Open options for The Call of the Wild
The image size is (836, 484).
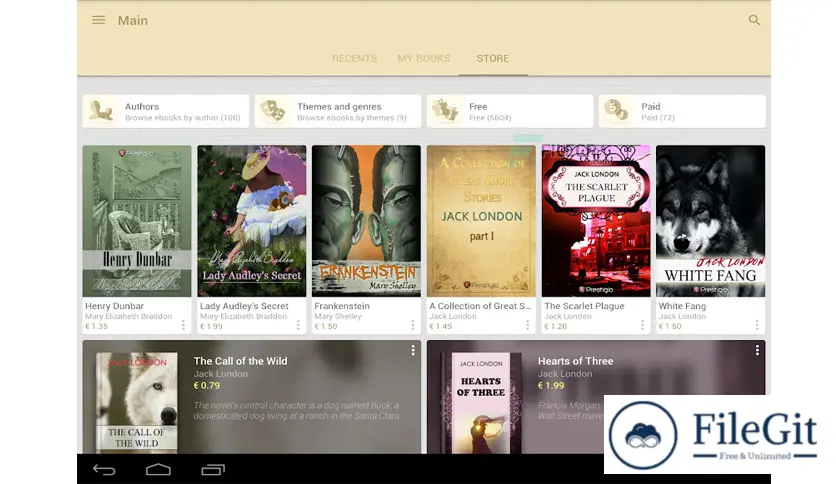click(x=413, y=350)
